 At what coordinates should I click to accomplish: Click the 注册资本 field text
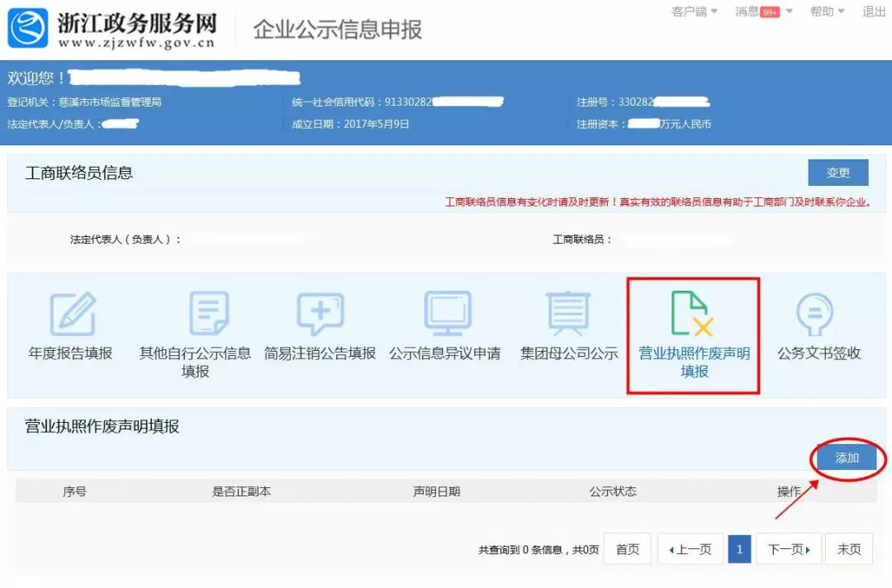643,124
